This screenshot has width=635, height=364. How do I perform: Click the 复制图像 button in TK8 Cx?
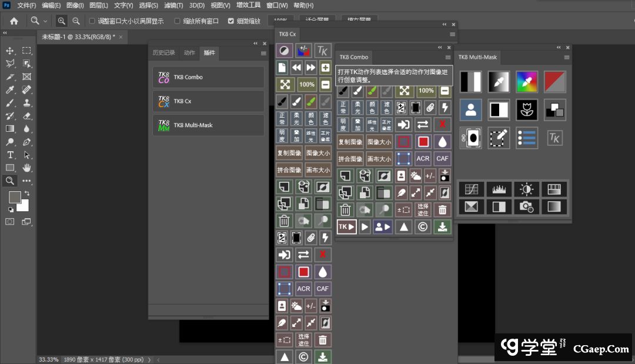[289, 153]
